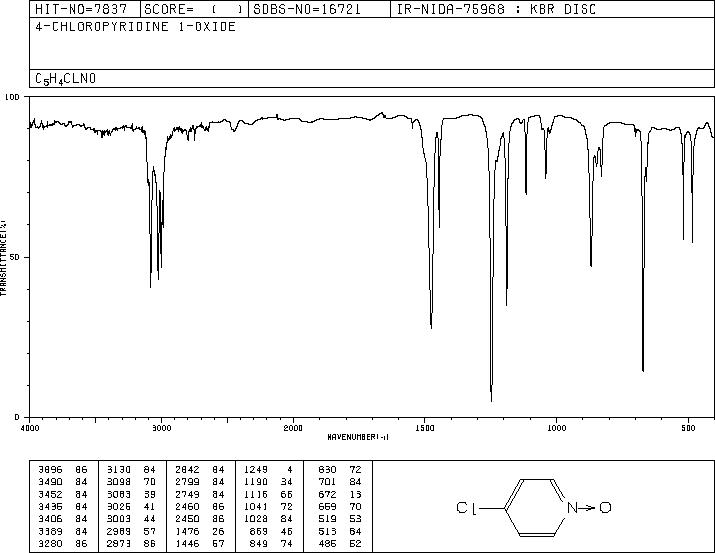Click the 1249 strongest peak entry

(268, 470)
